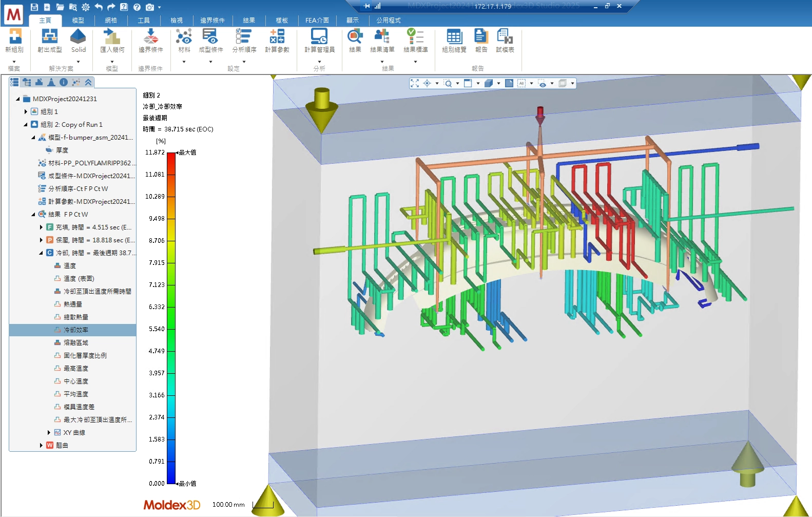Expand the 組別 1 tree node
Viewport: 812px width, 517px height.
coord(26,111)
